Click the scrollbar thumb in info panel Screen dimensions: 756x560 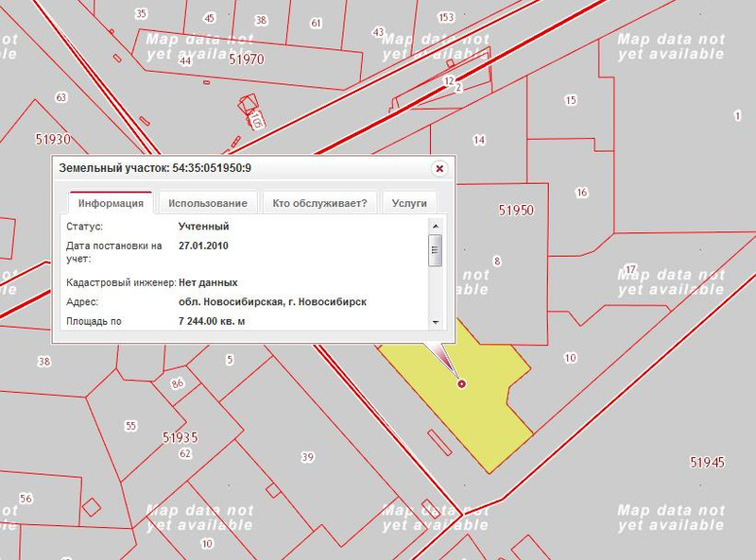[x=435, y=250]
